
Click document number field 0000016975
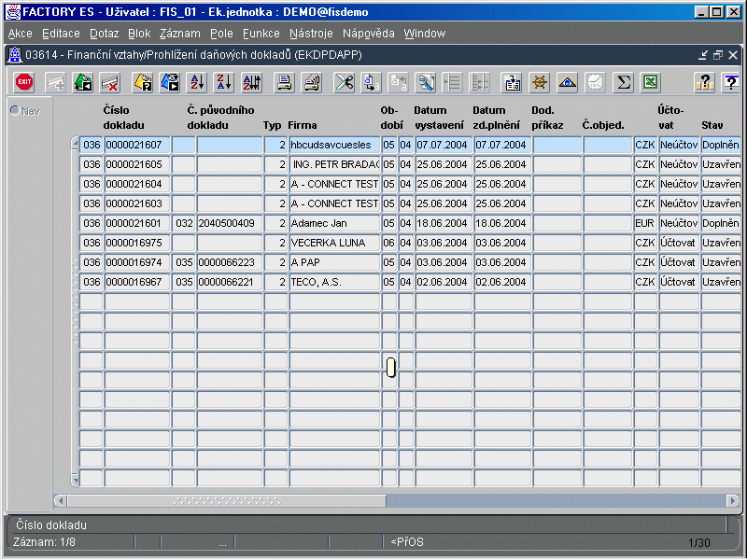(x=136, y=243)
